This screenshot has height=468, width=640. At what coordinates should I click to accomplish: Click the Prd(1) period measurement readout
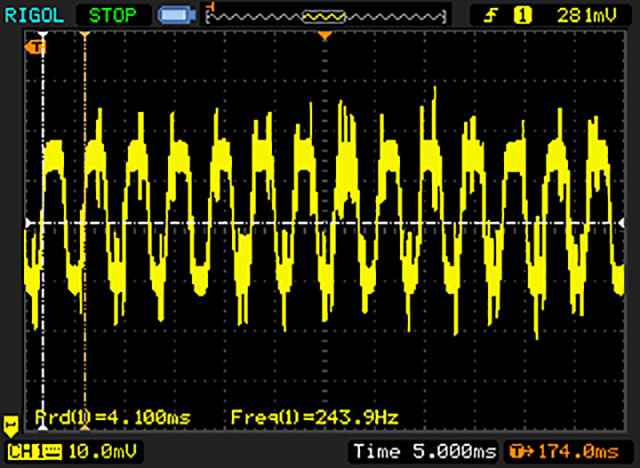(x=112, y=416)
